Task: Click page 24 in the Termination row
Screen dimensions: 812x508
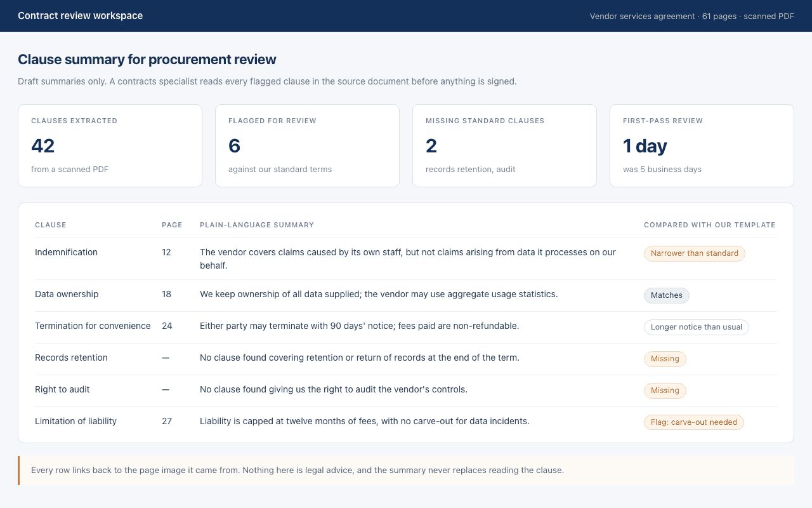Action: coord(167,326)
